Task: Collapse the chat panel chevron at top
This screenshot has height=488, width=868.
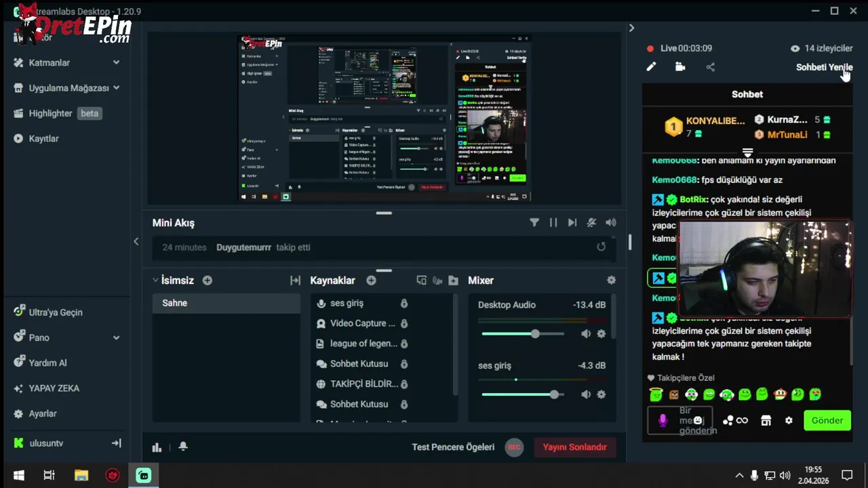Action: point(631,28)
